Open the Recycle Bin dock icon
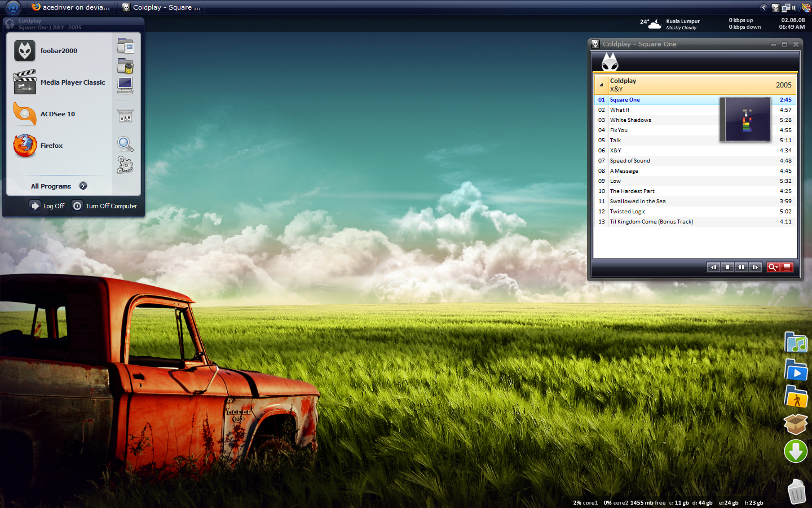 [x=796, y=491]
